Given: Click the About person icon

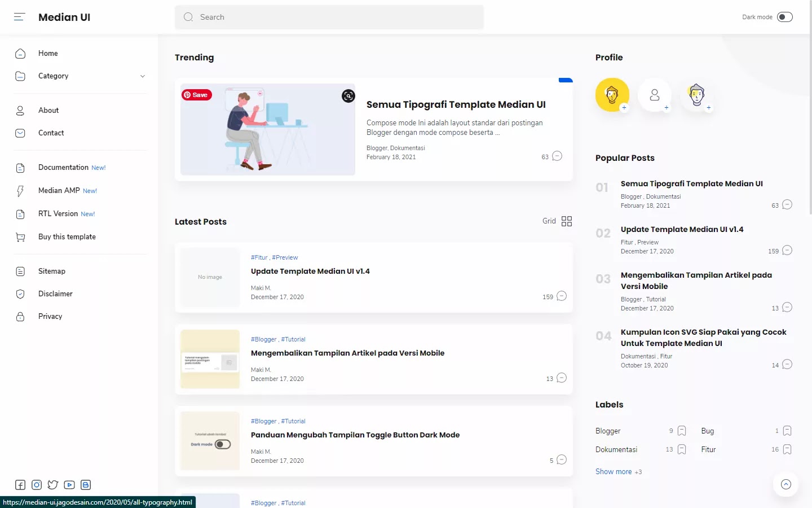Looking at the screenshot, I should pos(20,111).
